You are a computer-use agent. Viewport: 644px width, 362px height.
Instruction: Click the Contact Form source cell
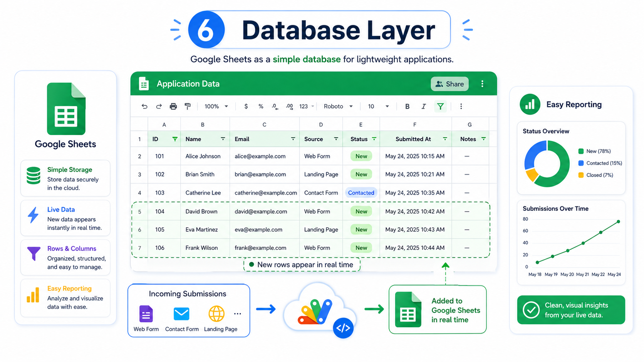point(321,193)
